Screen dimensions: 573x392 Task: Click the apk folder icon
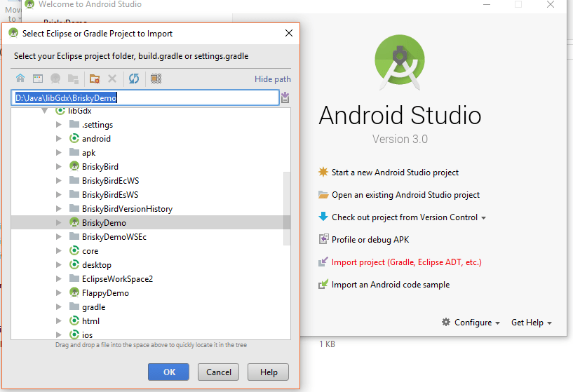tap(74, 152)
